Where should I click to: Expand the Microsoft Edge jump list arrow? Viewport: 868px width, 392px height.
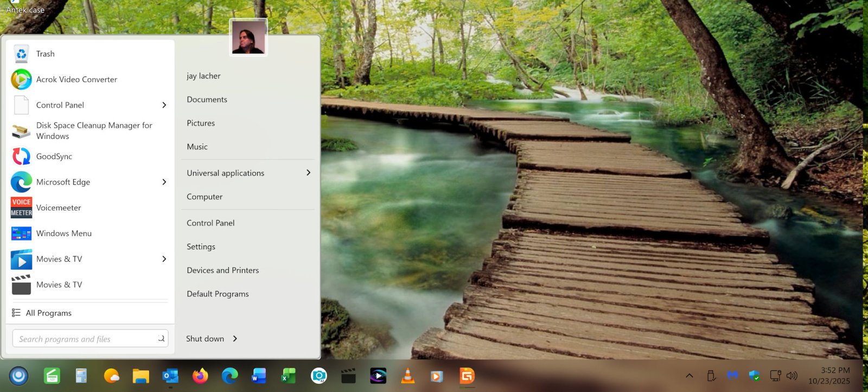click(x=164, y=182)
